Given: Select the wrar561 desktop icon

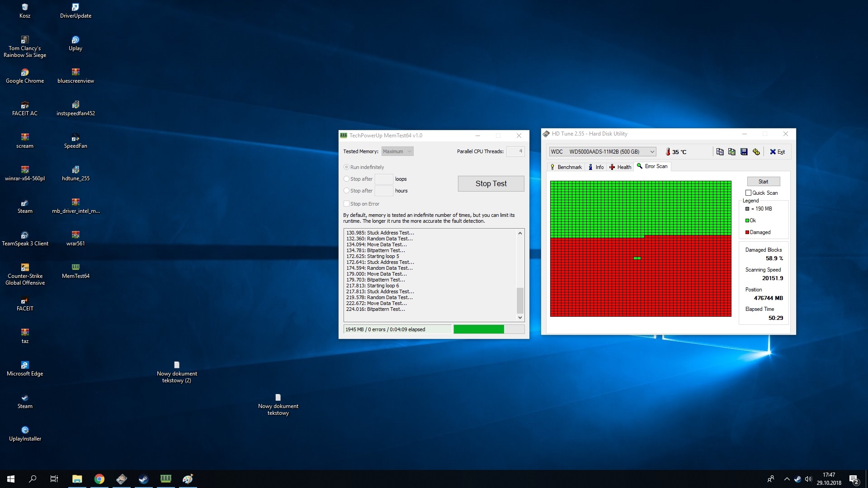Looking at the screenshot, I should point(75,239).
